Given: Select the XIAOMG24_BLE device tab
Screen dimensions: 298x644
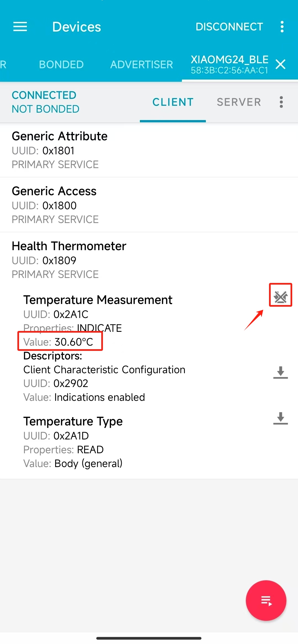Looking at the screenshot, I should (x=230, y=65).
